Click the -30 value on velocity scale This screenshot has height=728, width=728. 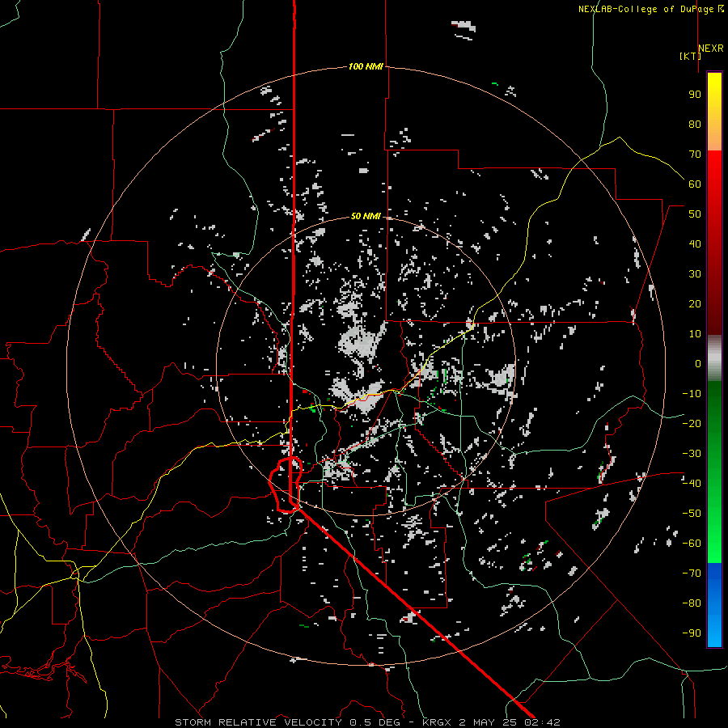click(692, 454)
